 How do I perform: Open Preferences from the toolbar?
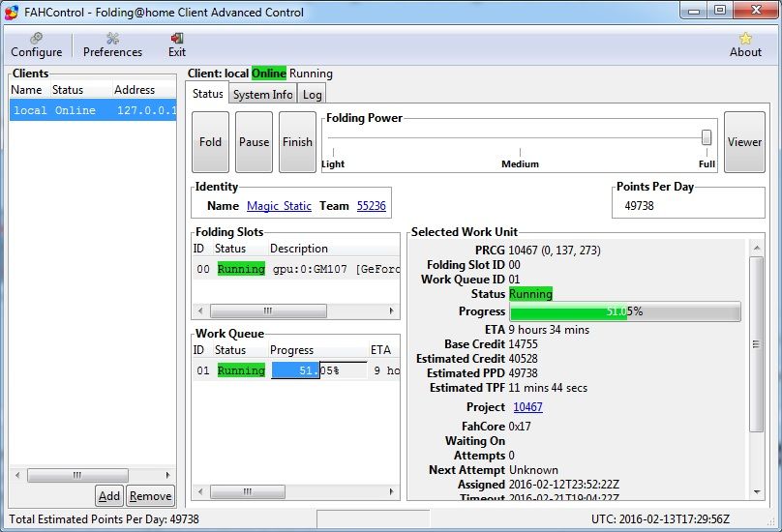click(112, 45)
